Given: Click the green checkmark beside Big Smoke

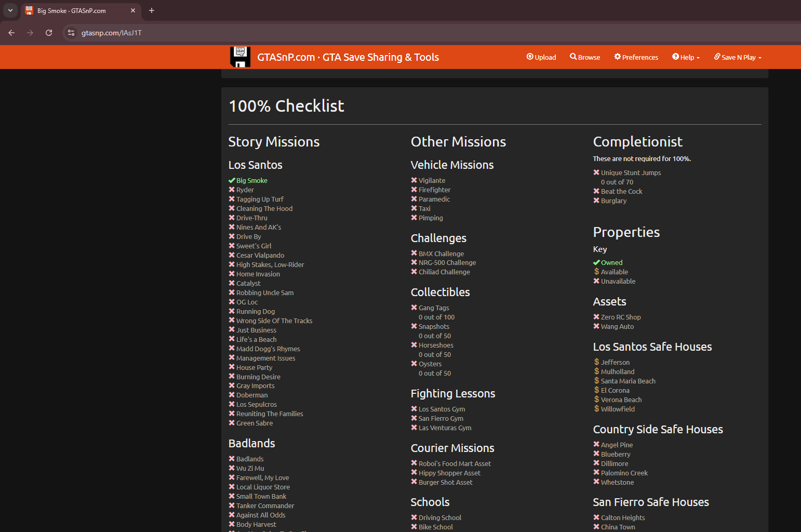Looking at the screenshot, I should pyautogui.click(x=232, y=180).
